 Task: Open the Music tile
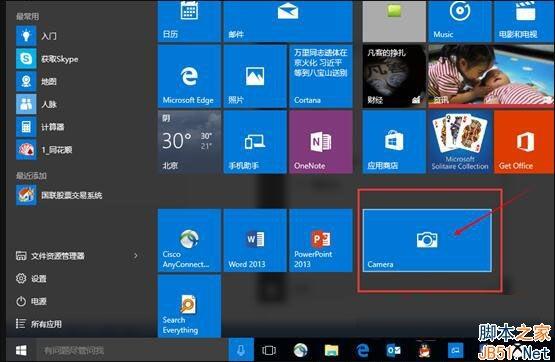pyautogui.click(x=460, y=21)
